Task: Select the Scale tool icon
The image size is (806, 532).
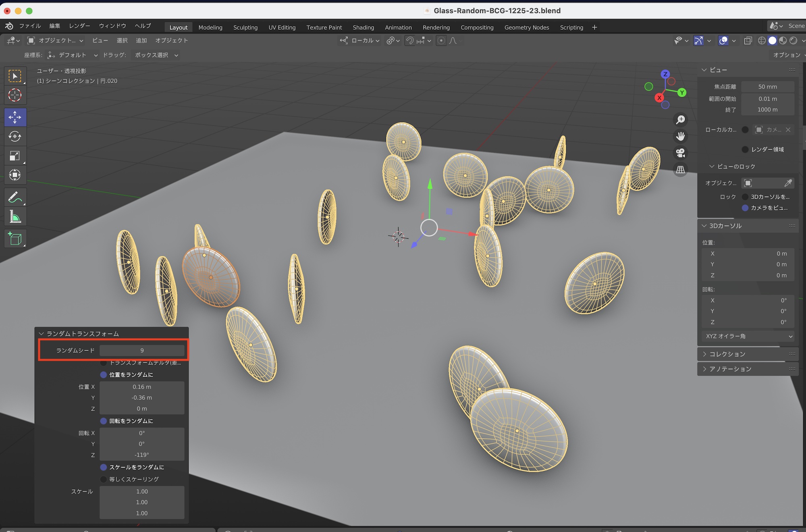Action: coord(15,156)
